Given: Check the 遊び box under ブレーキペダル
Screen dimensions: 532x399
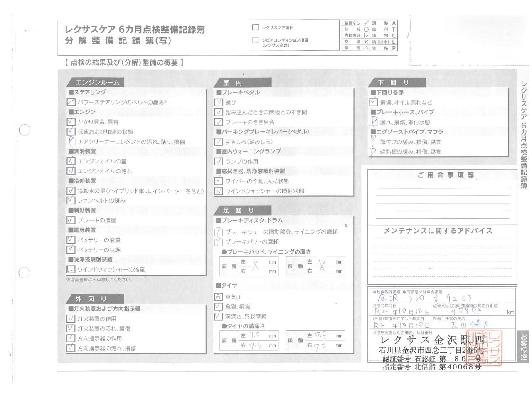Looking at the screenshot, I should [219, 102].
